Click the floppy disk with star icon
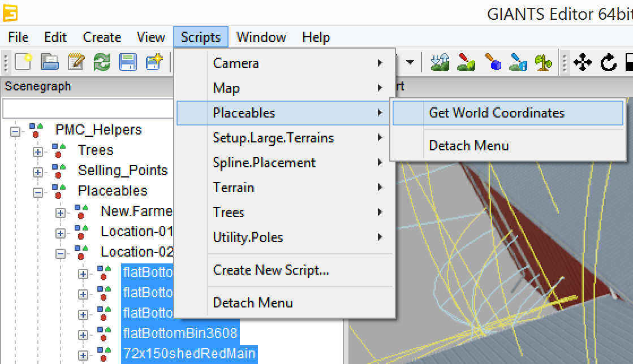This screenshot has width=633, height=364. click(154, 62)
